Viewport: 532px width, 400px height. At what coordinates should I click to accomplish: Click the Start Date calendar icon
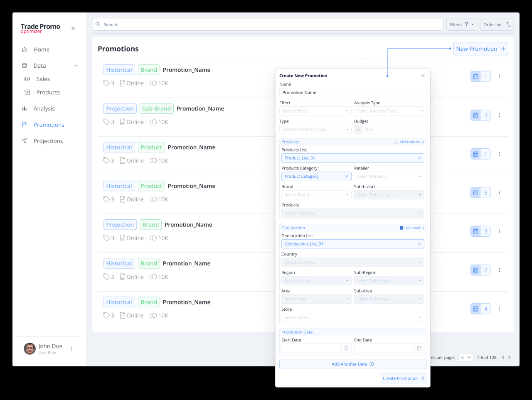pyautogui.click(x=346, y=348)
